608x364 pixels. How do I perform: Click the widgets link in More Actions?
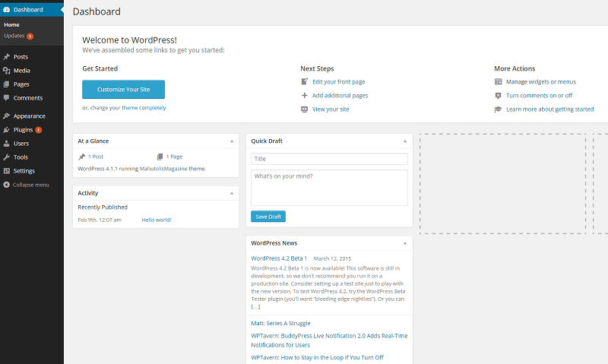click(x=539, y=82)
